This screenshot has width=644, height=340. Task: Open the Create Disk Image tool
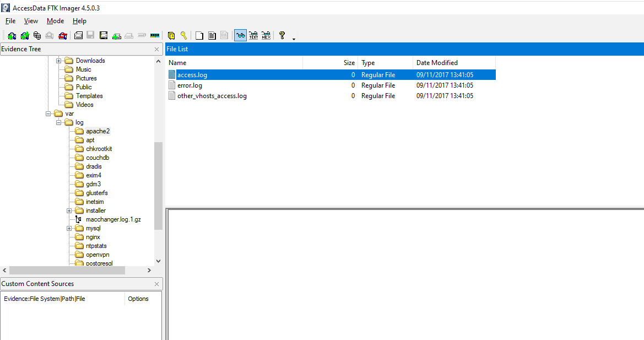[x=79, y=36]
